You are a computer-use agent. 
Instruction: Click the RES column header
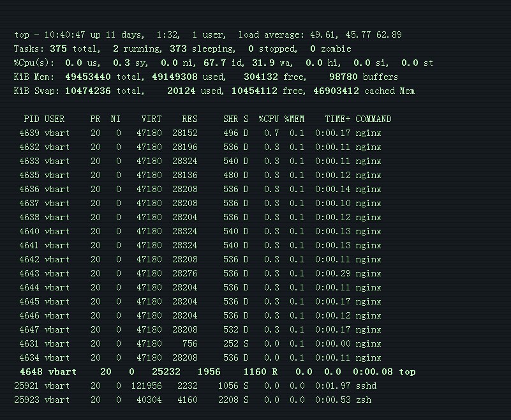click(x=189, y=119)
